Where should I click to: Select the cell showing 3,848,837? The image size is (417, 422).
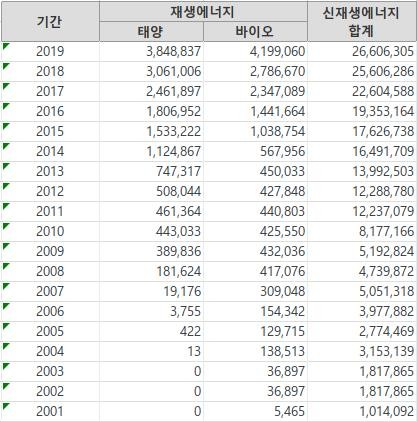151,51
